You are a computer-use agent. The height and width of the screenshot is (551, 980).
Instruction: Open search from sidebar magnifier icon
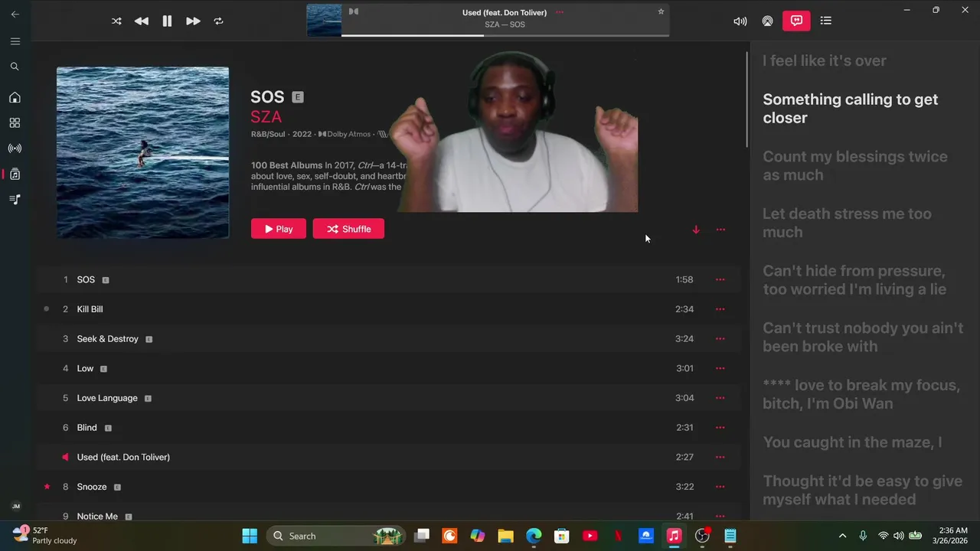[x=15, y=67]
